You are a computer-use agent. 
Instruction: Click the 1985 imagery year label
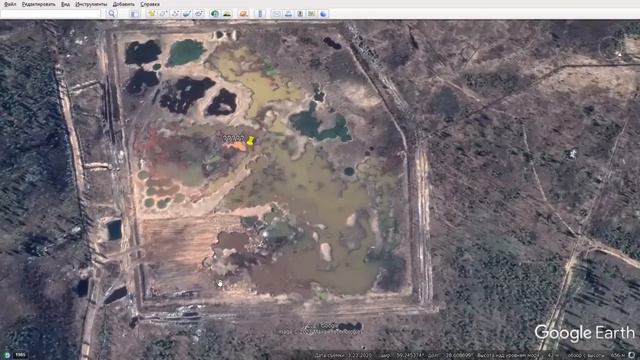click(20, 355)
